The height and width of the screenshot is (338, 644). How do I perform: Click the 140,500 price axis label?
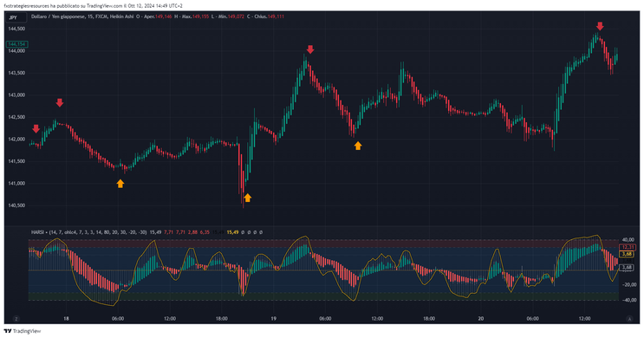(16, 205)
